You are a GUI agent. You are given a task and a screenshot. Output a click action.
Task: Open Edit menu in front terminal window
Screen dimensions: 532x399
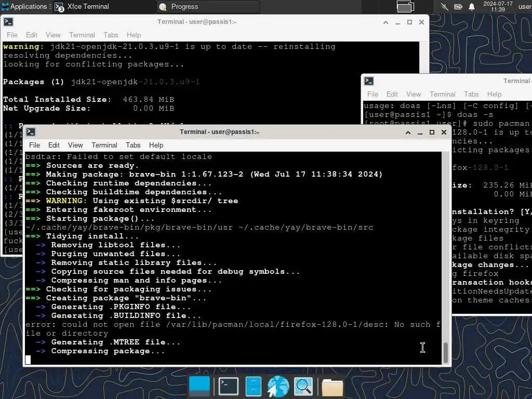54,145
